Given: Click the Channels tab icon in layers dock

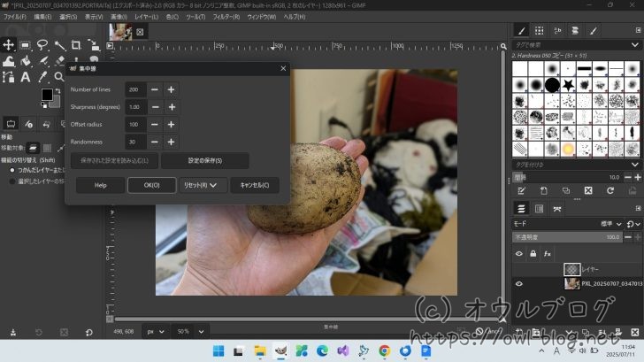Looking at the screenshot, I should tap(539, 208).
